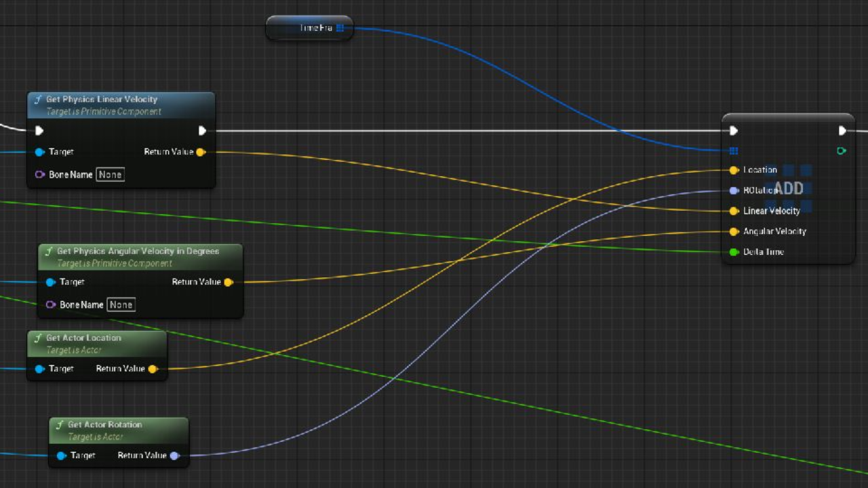Click Bone Name pin on Angular Velocity node
This screenshot has width=868, height=488.
pyautogui.click(x=50, y=304)
